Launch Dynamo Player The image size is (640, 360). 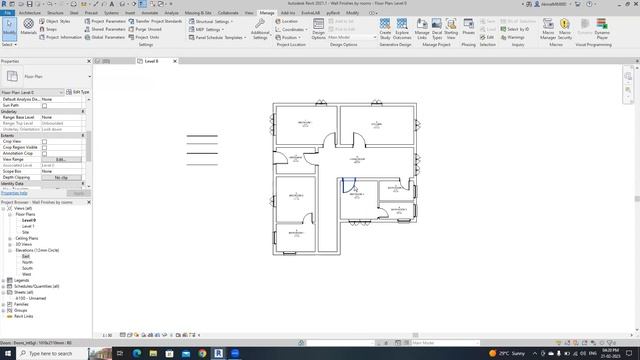(602, 29)
